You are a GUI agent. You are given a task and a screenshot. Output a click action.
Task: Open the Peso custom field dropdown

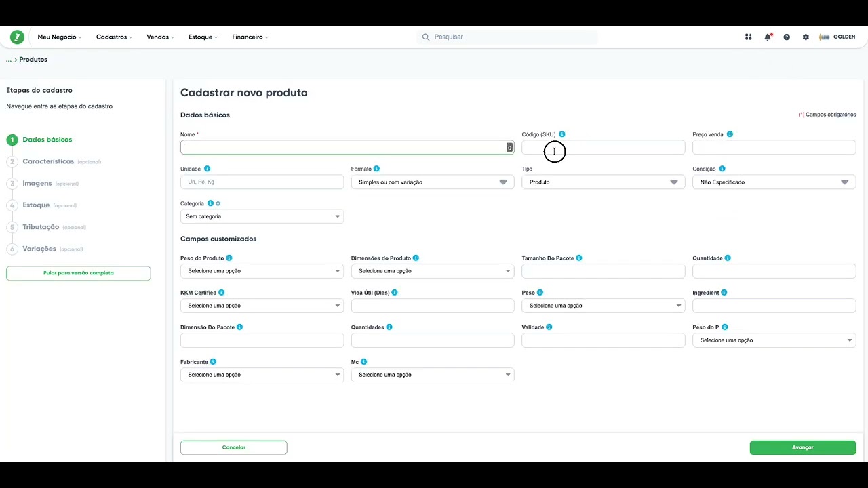603,306
